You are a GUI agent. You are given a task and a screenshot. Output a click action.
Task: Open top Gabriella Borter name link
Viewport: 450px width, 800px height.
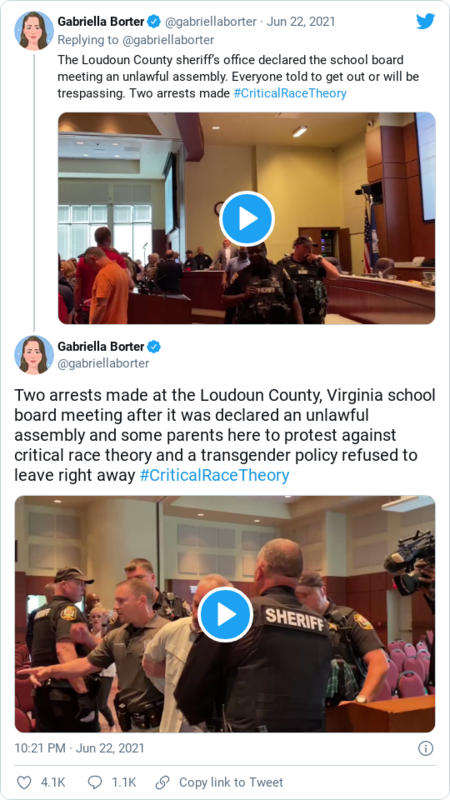click(x=101, y=21)
